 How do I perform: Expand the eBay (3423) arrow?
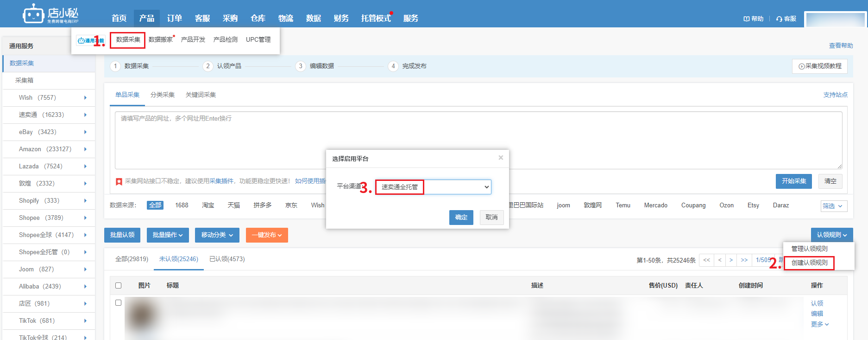pyautogui.click(x=85, y=132)
